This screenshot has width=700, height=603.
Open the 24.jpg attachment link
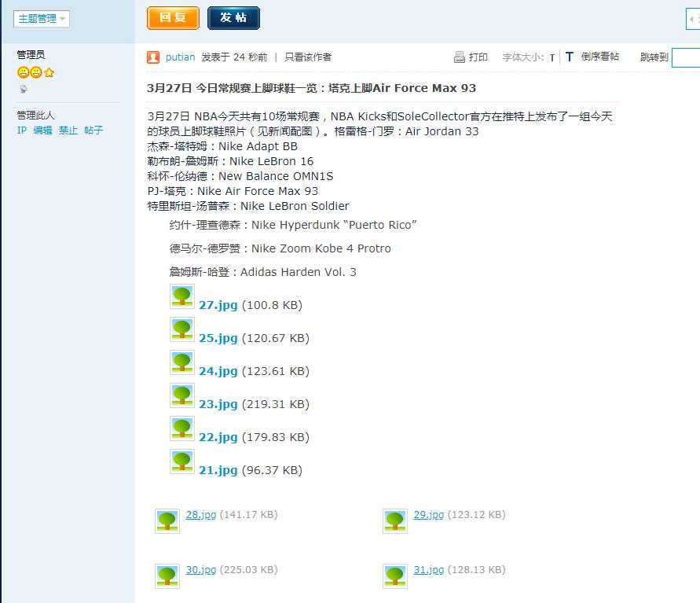click(218, 371)
